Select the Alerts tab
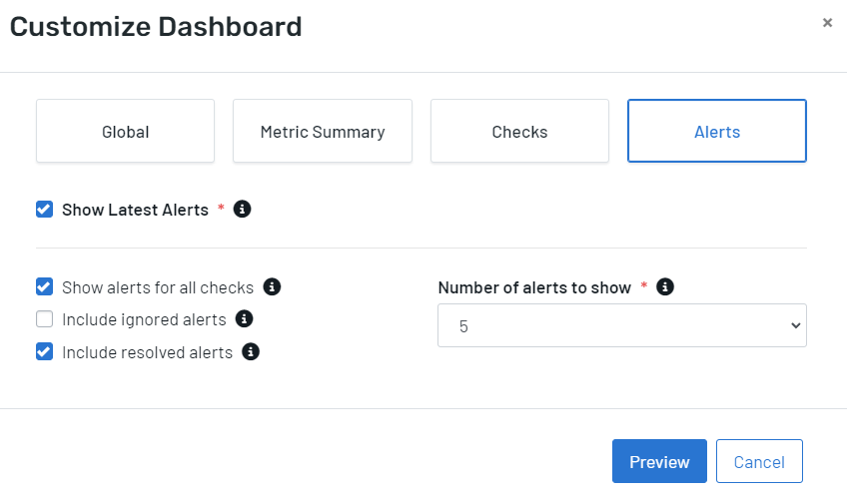The width and height of the screenshot is (847, 504). coord(717,131)
